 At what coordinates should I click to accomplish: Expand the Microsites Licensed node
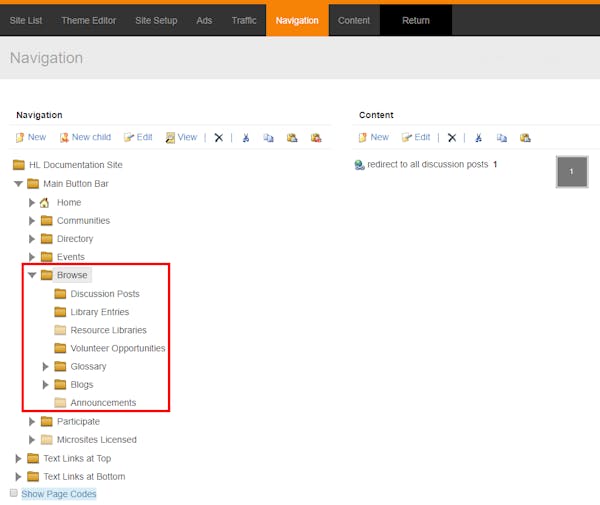pyautogui.click(x=32, y=440)
